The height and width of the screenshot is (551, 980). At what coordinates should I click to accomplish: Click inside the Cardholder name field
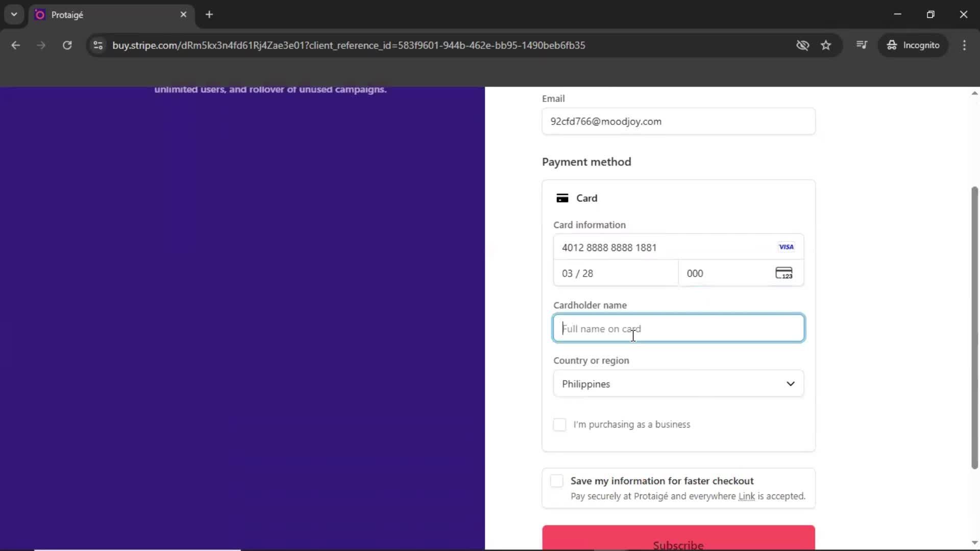coord(678,329)
